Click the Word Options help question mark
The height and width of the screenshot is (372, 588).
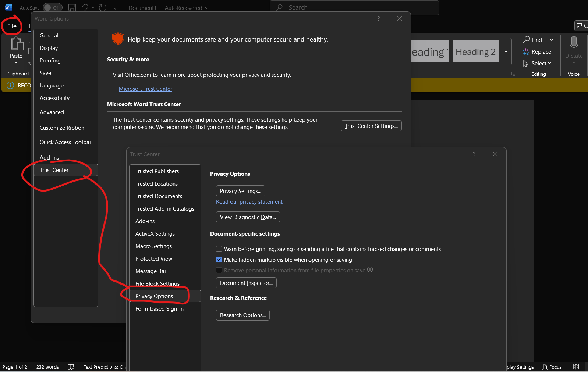[378, 18]
